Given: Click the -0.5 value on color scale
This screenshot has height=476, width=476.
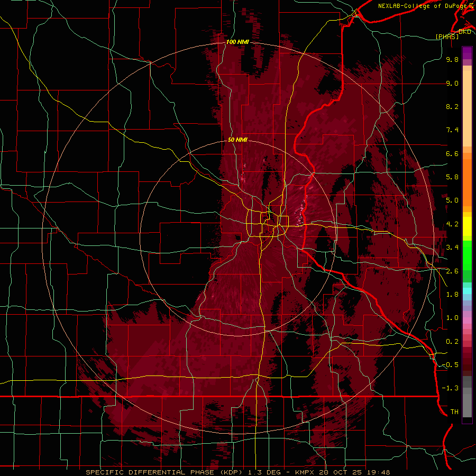Looking at the screenshot, I should (450, 365).
